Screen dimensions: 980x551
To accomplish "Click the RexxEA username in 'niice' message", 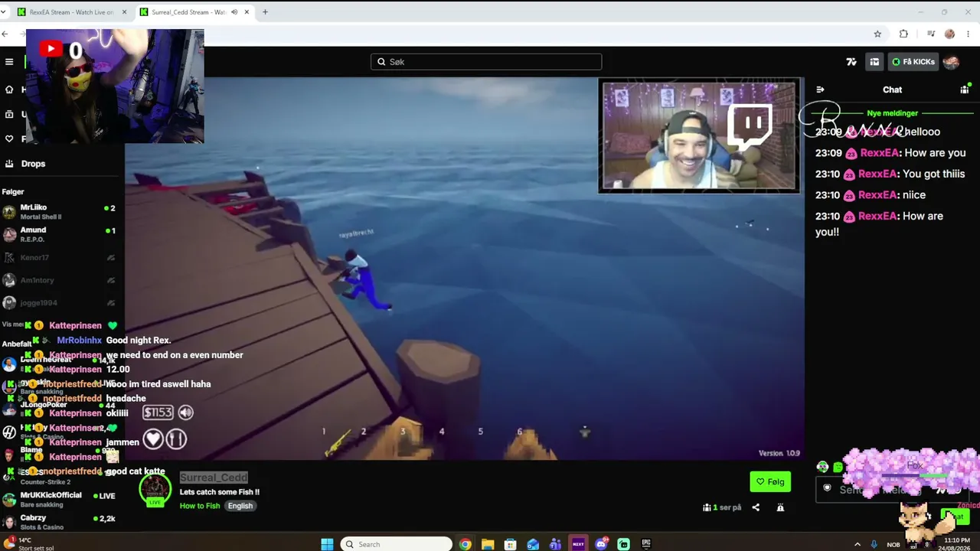I will [877, 195].
